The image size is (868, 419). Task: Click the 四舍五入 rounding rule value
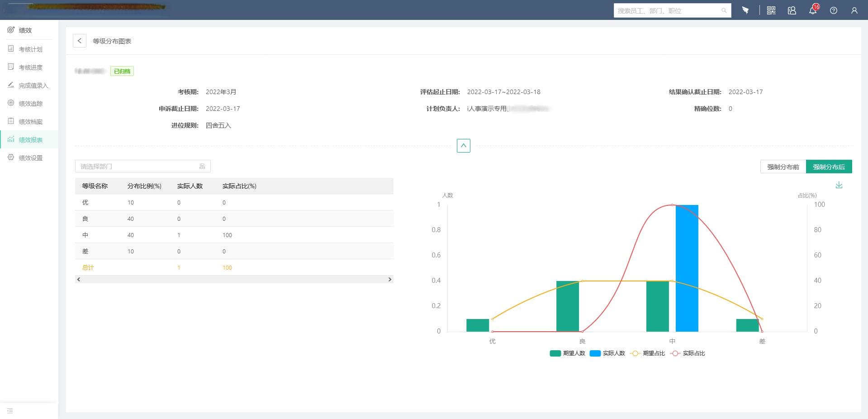click(218, 125)
